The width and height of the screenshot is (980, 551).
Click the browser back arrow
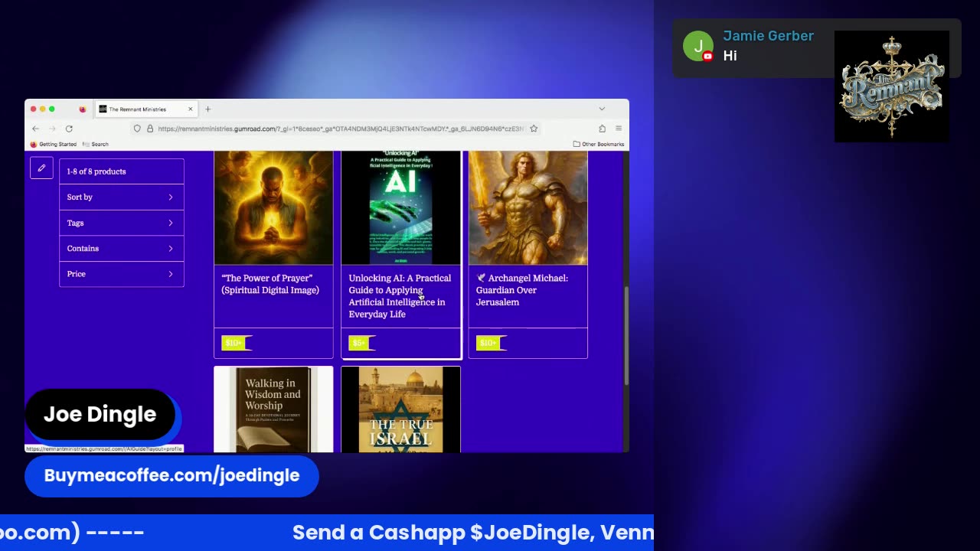[35, 129]
